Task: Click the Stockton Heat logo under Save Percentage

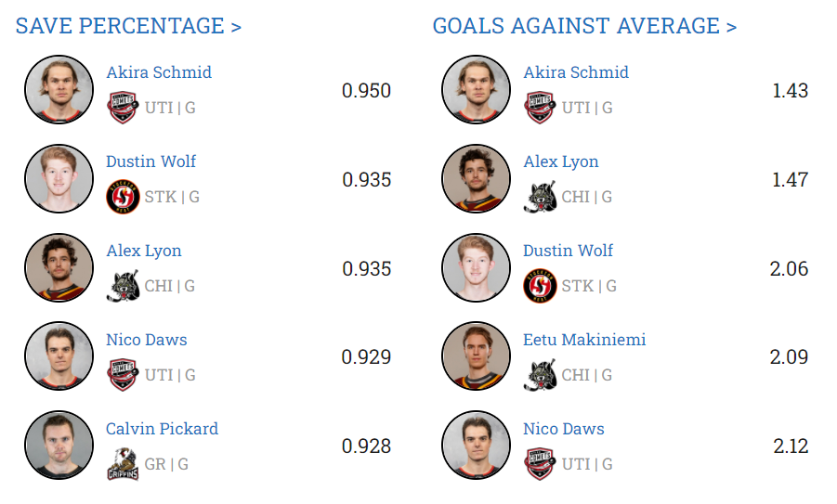Action: click(122, 197)
